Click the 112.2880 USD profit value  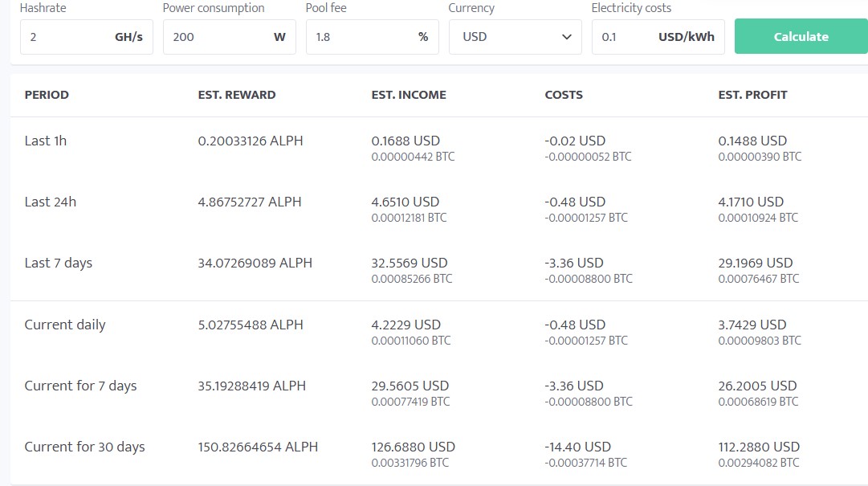point(759,447)
